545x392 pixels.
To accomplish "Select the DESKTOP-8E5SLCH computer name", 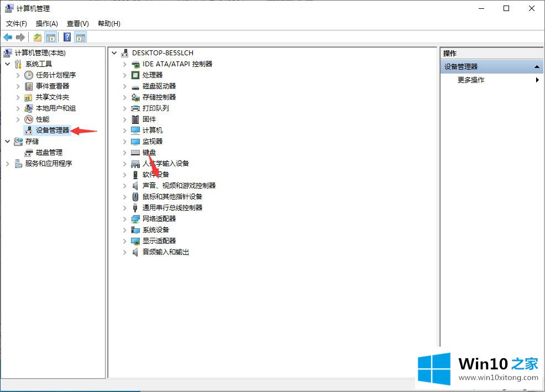I will tap(163, 53).
